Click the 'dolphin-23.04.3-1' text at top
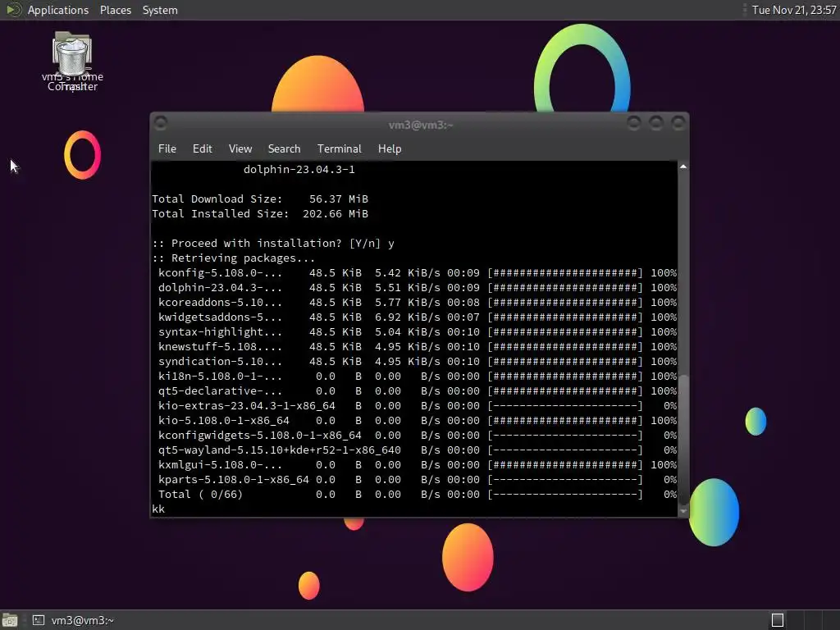The width and height of the screenshot is (840, 630). point(299,169)
